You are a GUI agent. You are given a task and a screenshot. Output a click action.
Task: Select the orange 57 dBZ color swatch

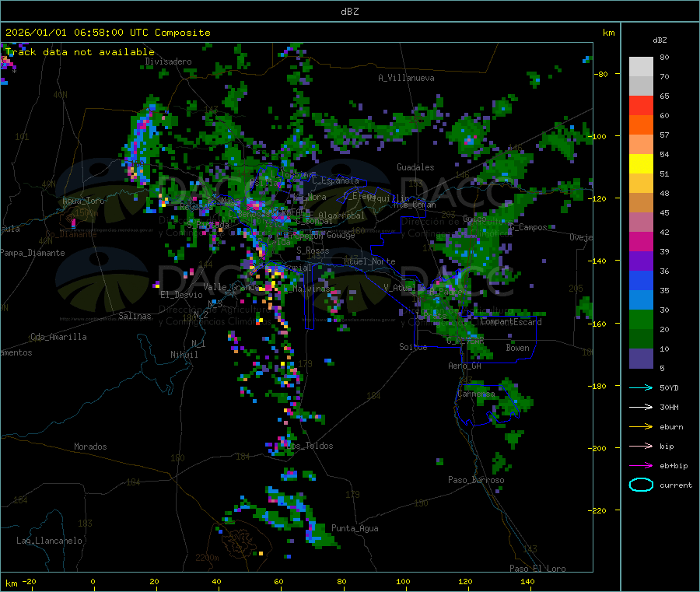[x=641, y=125]
